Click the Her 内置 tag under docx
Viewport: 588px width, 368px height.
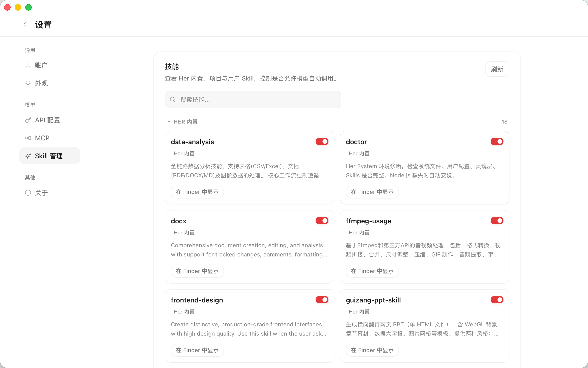tap(184, 233)
